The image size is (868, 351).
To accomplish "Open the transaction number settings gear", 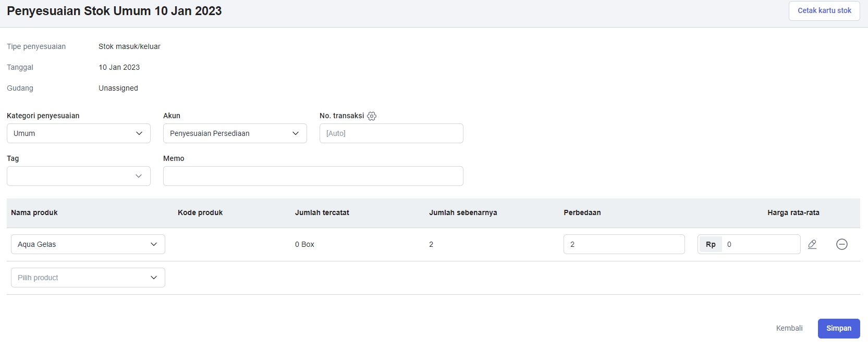I will coord(372,116).
